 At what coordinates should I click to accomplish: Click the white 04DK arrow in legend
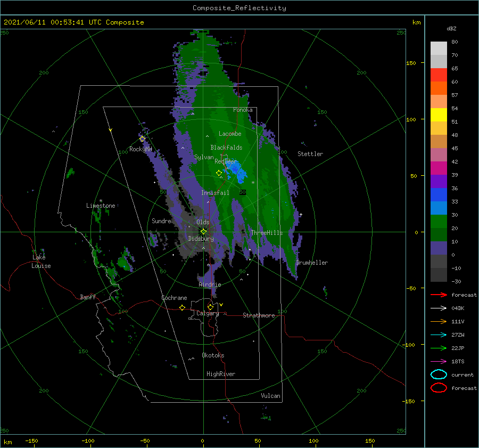pyautogui.click(x=439, y=308)
